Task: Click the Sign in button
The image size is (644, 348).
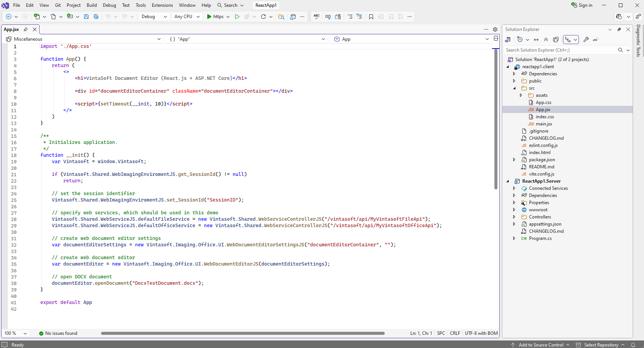Action: pos(582,5)
